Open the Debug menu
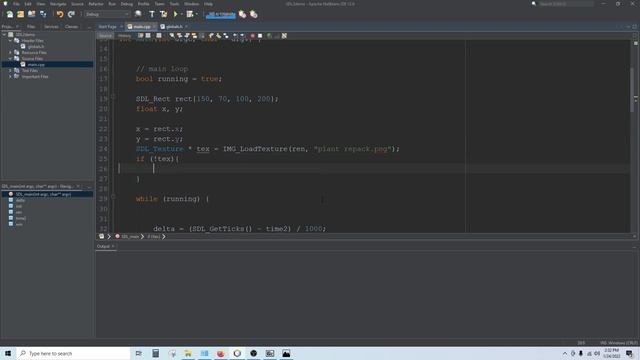Screen dimensions: 640x360 tap(127, 4)
